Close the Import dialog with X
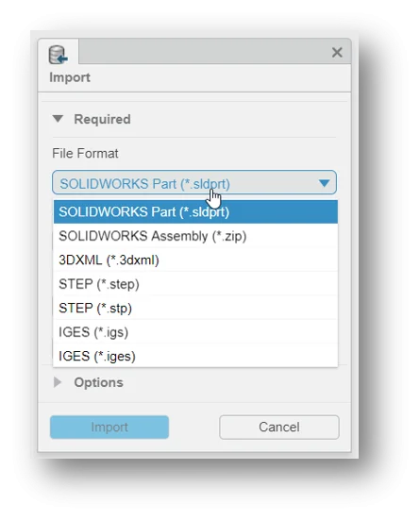Image resolution: width=420 pixels, height=520 pixels. [337, 52]
